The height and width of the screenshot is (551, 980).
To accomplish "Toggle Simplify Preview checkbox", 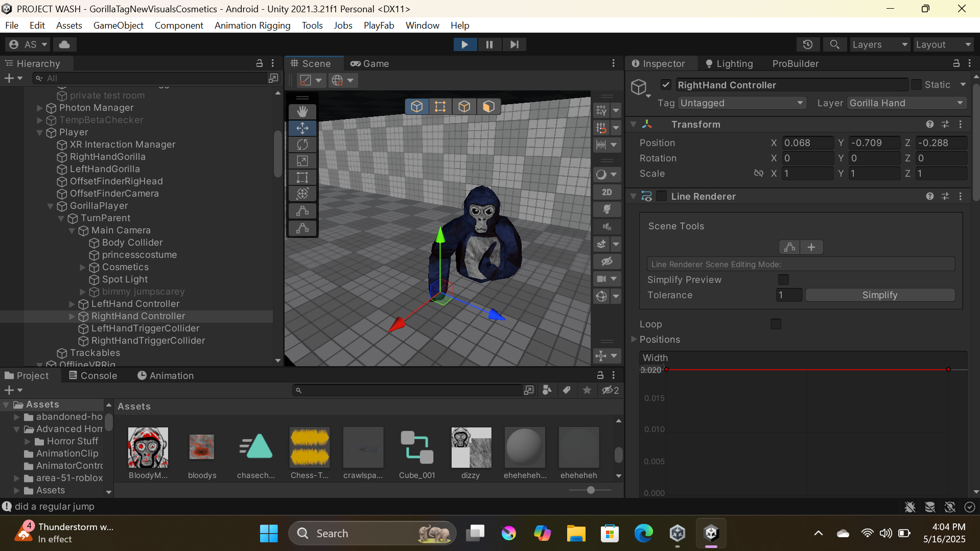I will pos(783,279).
